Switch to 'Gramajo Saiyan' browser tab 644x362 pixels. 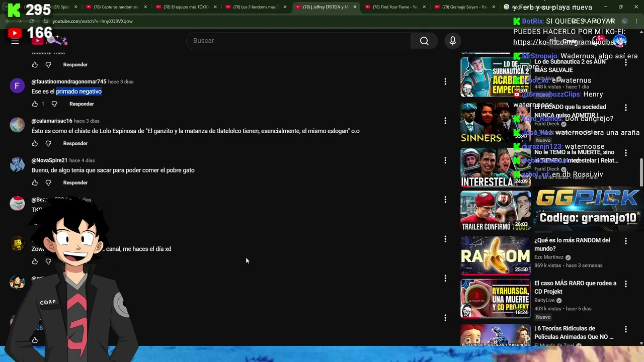pyautogui.click(x=465, y=7)
